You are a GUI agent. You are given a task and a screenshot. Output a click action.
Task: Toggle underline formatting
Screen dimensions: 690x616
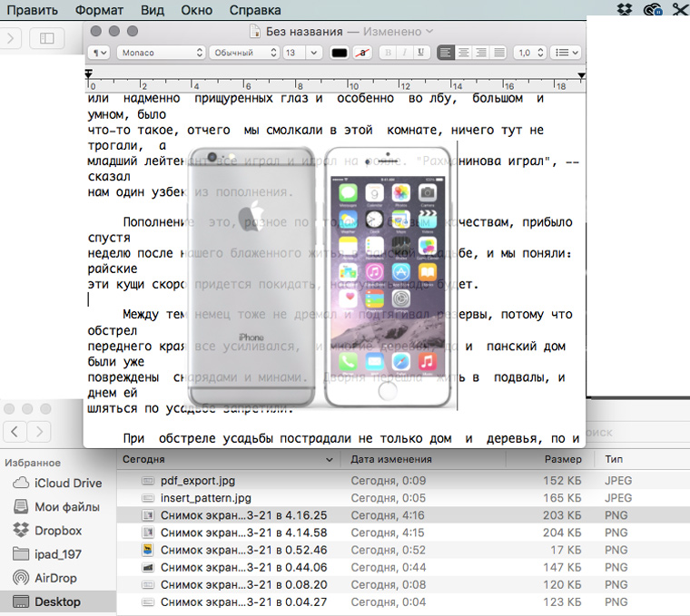[421, 54]
